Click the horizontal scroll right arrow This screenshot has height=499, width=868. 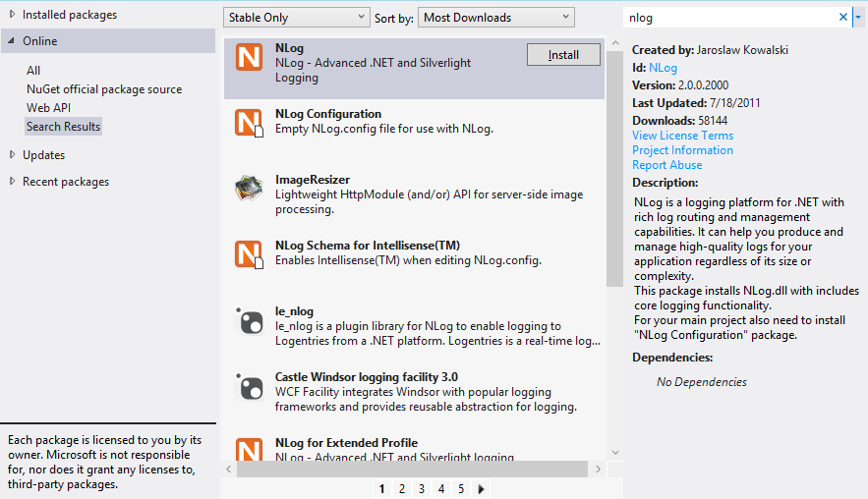click(x=598, y=470)
